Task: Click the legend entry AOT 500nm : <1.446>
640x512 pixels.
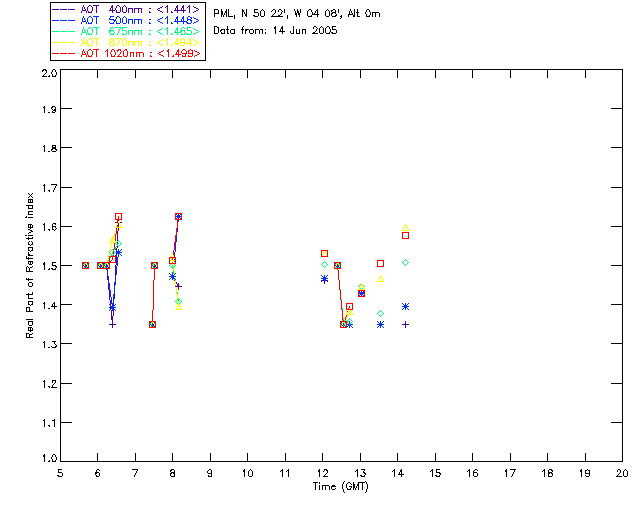Action: point(126,20)
